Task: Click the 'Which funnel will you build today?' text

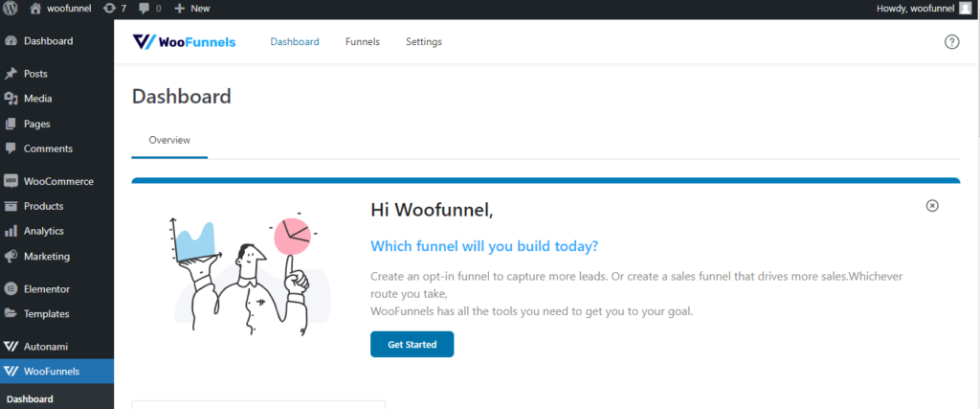Action: point(484,246)
